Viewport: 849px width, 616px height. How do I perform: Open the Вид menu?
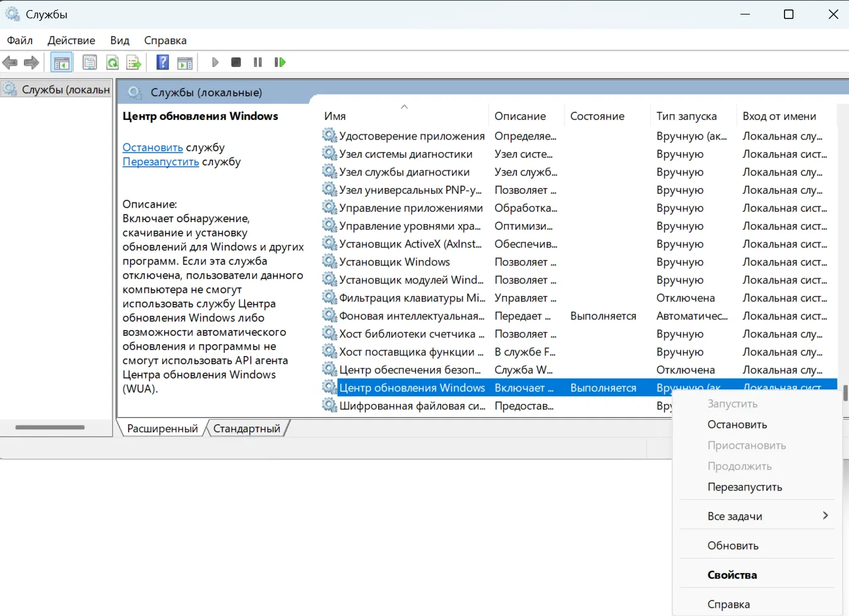(x=119, y=40)
